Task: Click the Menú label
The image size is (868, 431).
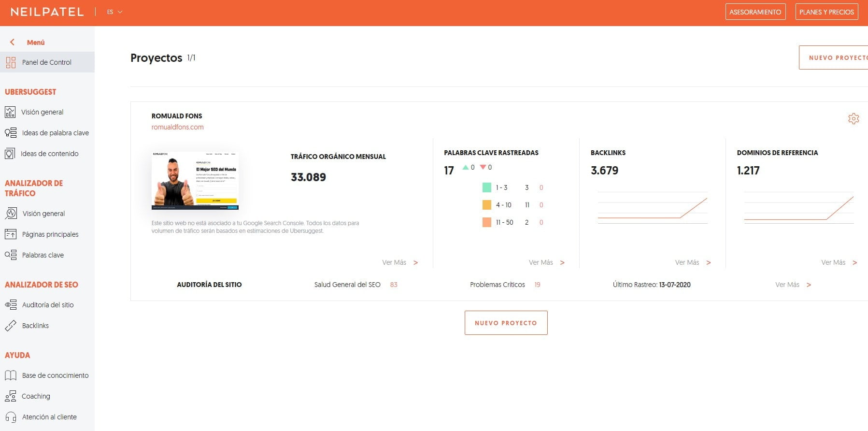Action: pos(36,43)
